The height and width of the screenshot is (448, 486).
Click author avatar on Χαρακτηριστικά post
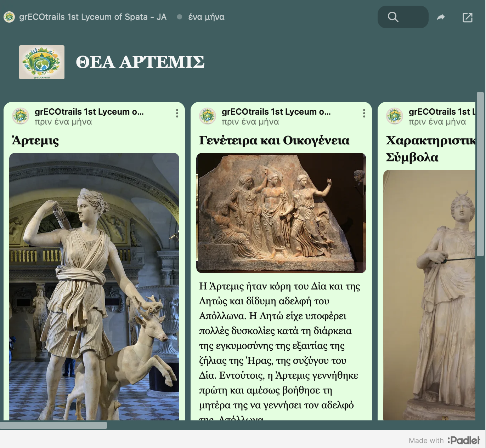pos(395,116)
